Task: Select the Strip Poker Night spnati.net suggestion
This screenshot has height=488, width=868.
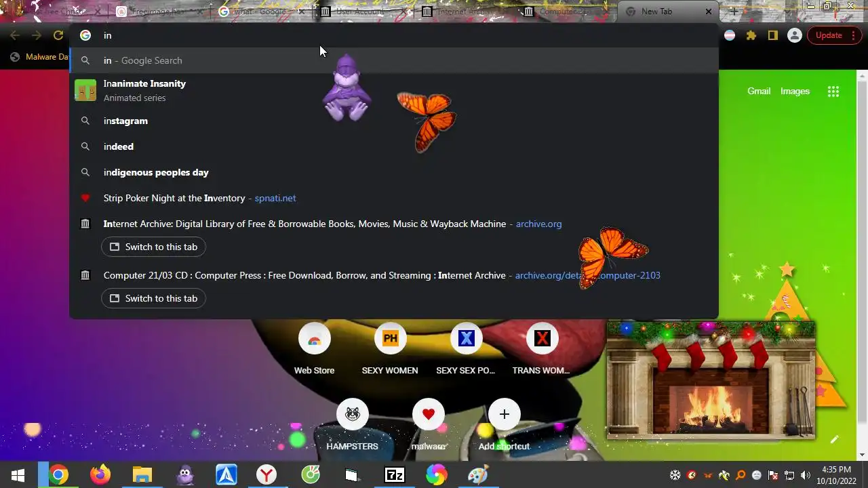Action: click(394, 198)
